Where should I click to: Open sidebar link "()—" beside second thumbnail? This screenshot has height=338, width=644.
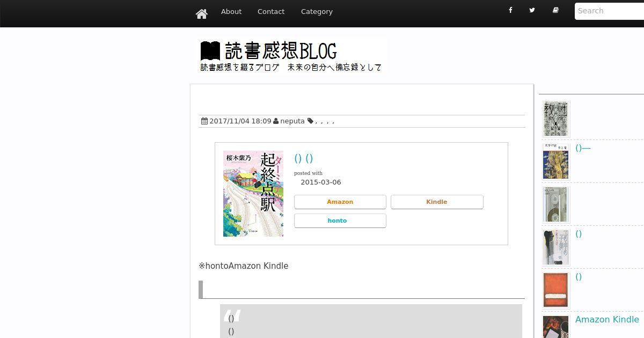(x=583, y=148)
